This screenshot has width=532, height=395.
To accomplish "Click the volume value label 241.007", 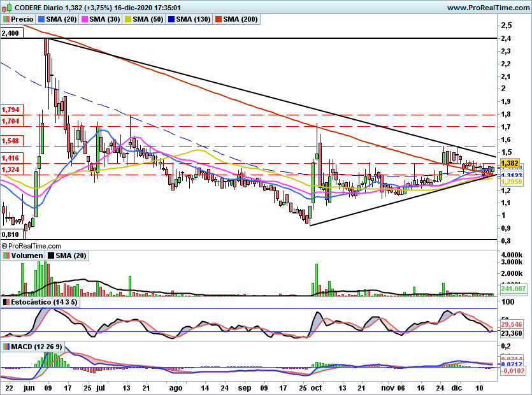I will [512, 289].
